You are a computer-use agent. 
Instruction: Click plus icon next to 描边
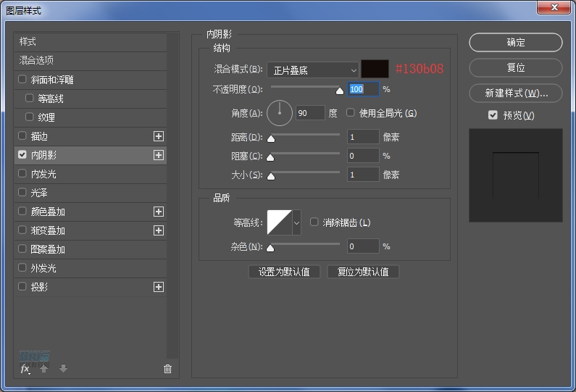click(159, 136)
